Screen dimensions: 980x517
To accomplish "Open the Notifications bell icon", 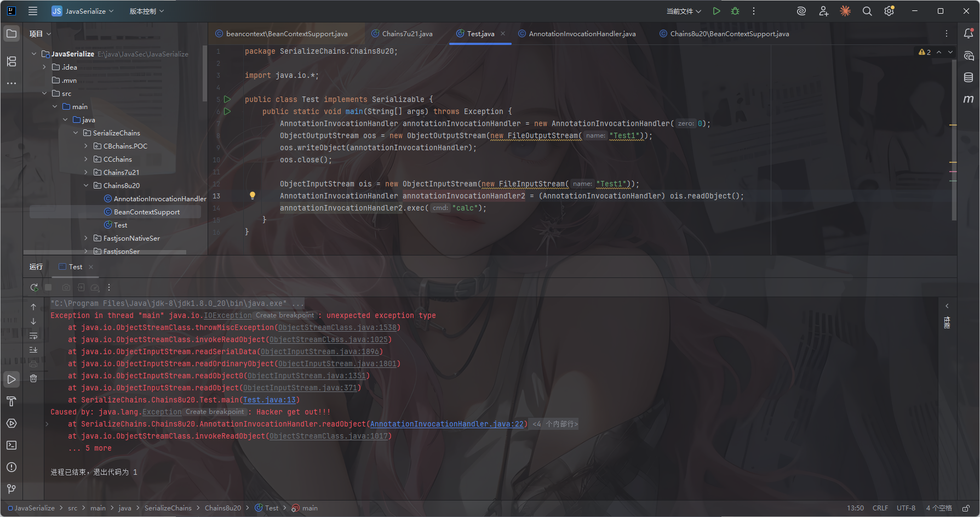I will pyautogui.click(x=968, y=33).
